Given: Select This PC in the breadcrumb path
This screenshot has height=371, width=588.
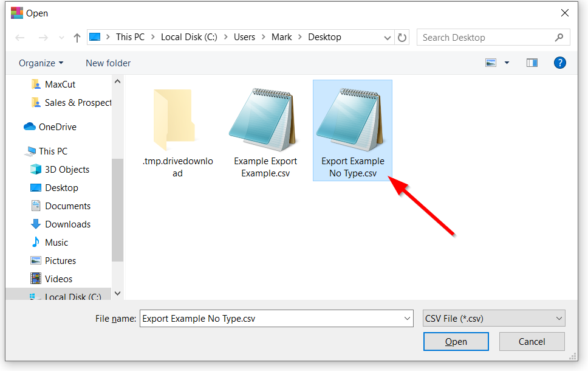Looking at the screenshot, I should 130,37.
